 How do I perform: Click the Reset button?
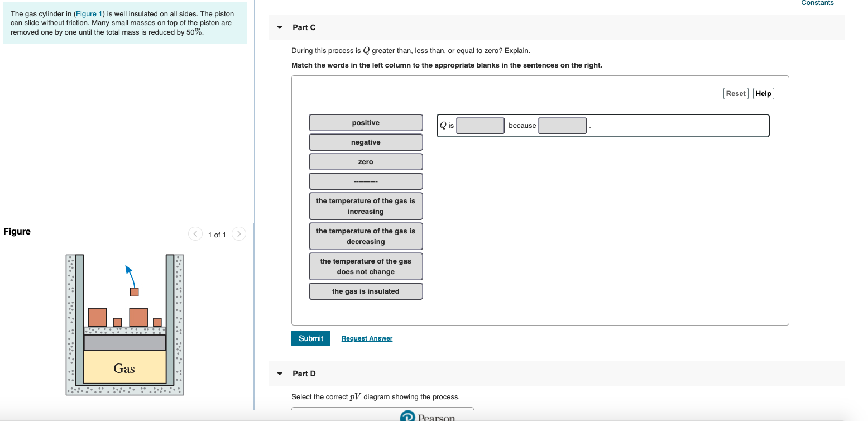tap(735, 93)
